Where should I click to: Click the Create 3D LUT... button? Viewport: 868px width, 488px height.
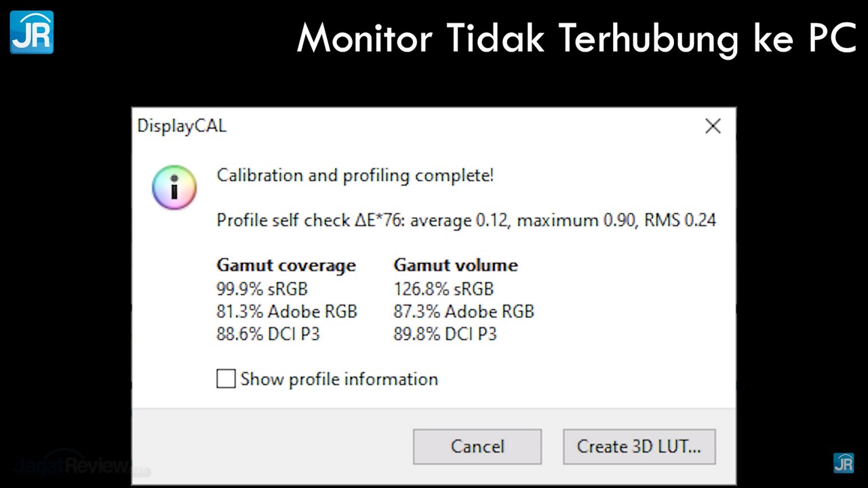click(x=639, y=447)
